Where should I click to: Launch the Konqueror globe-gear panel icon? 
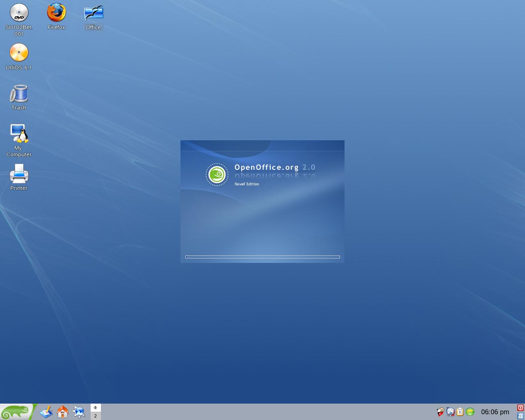[x=79, y=412]
